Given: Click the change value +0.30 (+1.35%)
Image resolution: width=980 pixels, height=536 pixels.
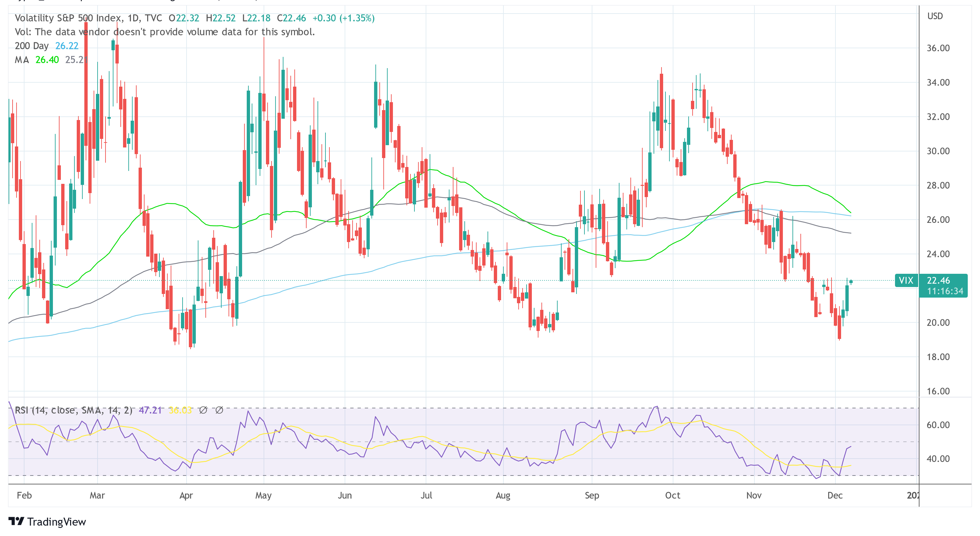Looking at the screenshot, I should click(344, 18).
